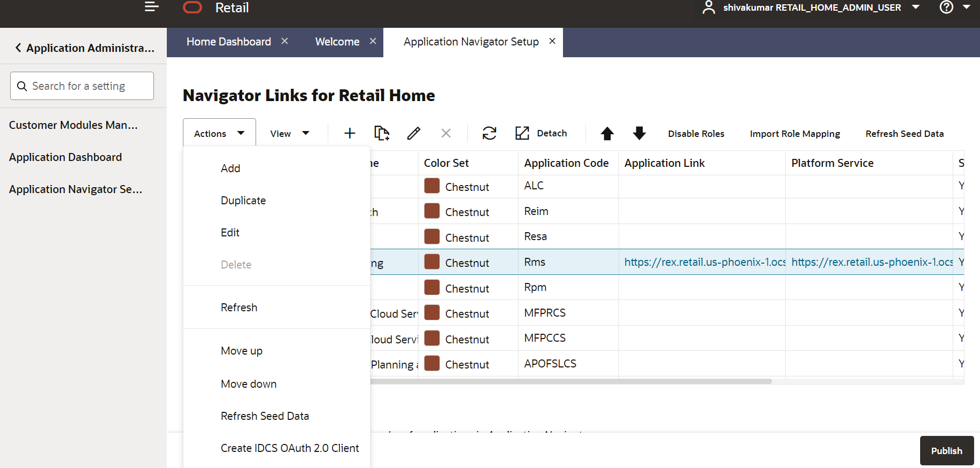980x468 pixels.
Task: Click the Refresh Seed Data toolbar button
Action: [x=905, y=134]
